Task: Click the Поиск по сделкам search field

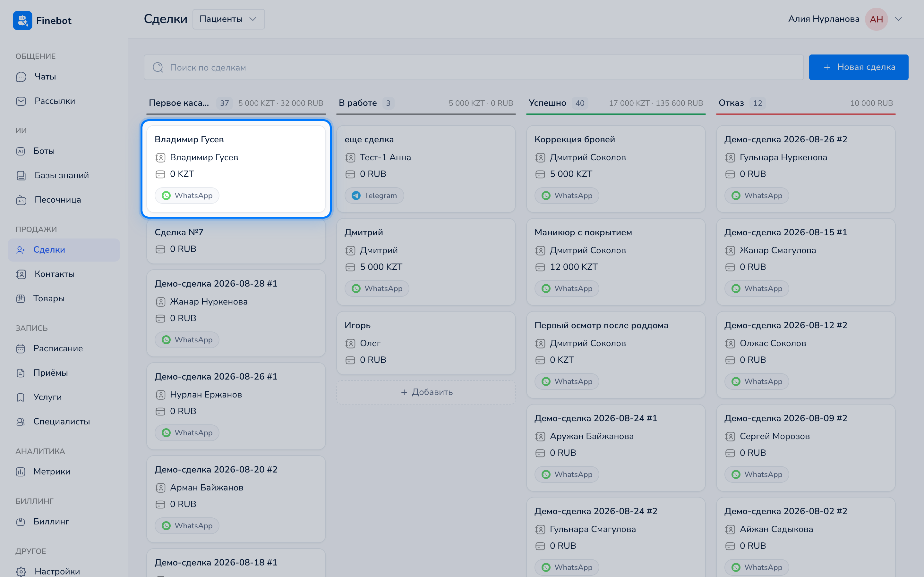Action: click(474, 67)
